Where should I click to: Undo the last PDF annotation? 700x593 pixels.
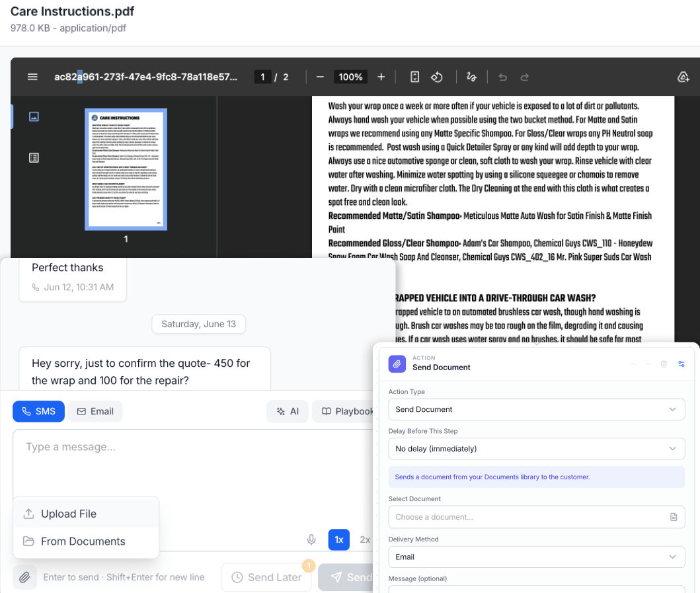(x=502, y=77)
